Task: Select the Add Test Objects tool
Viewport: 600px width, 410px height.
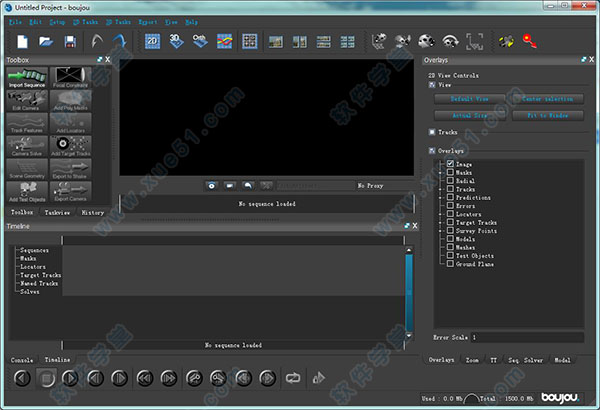Action: (27, 192)
